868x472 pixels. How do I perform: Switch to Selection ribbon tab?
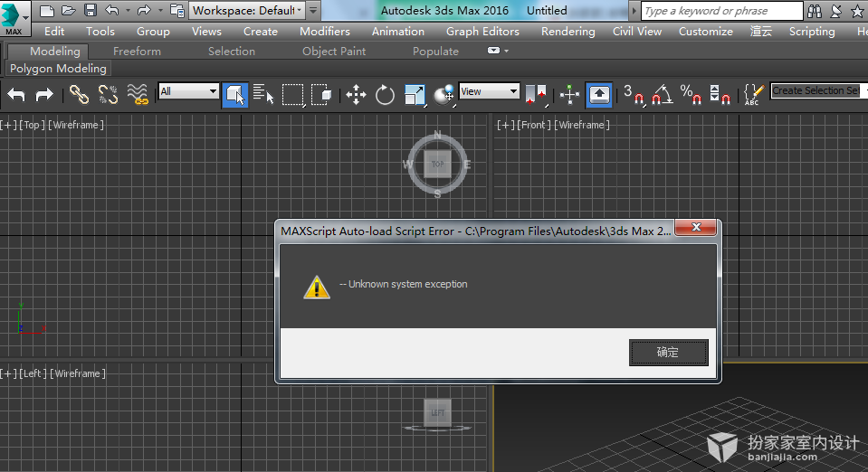tap(232, 52)
